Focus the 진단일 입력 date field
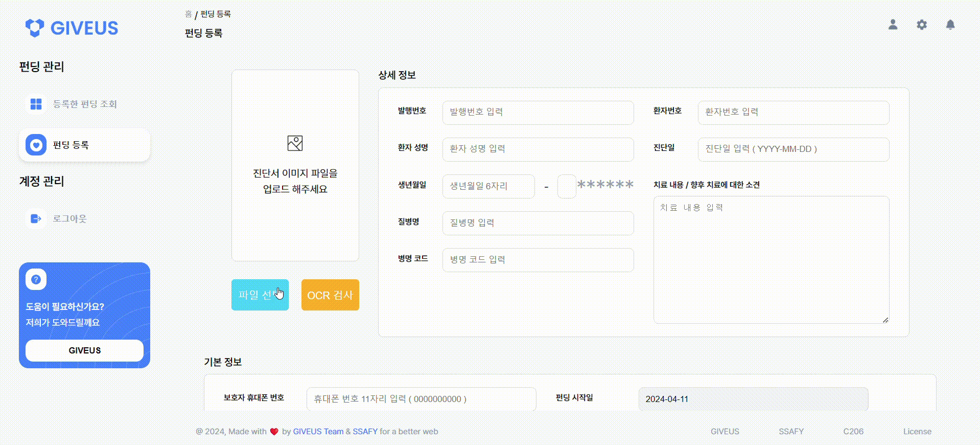Viewport: 980px width, 445px height. pos(794,149)
